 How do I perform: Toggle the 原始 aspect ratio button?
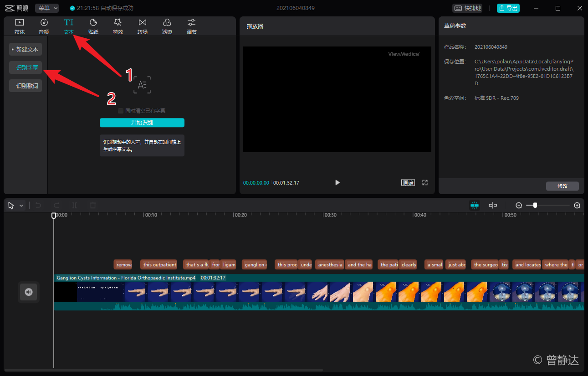pos(408,183)
